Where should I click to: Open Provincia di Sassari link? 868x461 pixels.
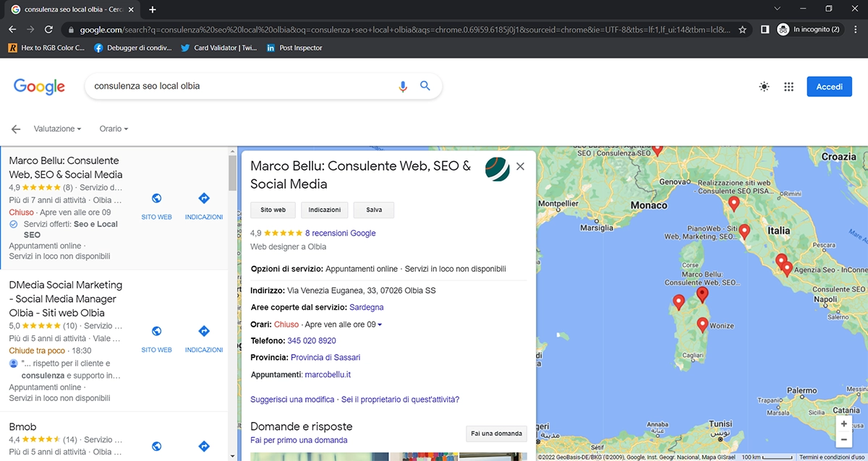point(325,358)
